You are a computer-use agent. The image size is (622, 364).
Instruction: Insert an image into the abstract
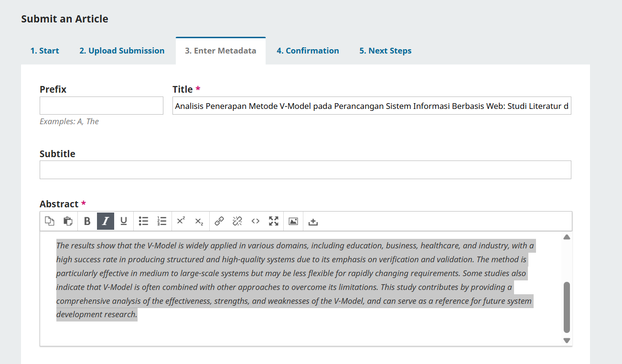pos(293,221)
